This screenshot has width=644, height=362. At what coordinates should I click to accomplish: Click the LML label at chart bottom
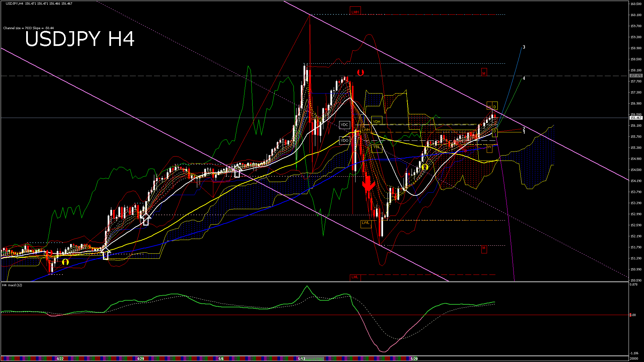click(x=355, y=277)
